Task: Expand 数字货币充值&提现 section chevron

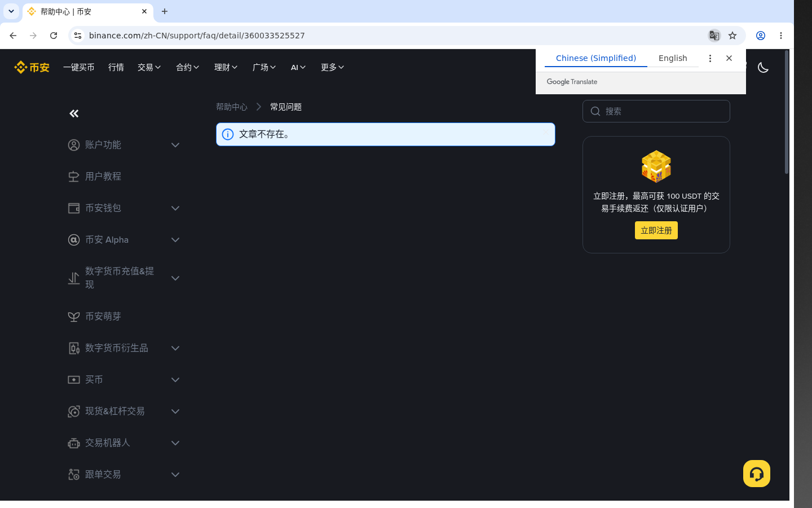Action: coord(175,278)
